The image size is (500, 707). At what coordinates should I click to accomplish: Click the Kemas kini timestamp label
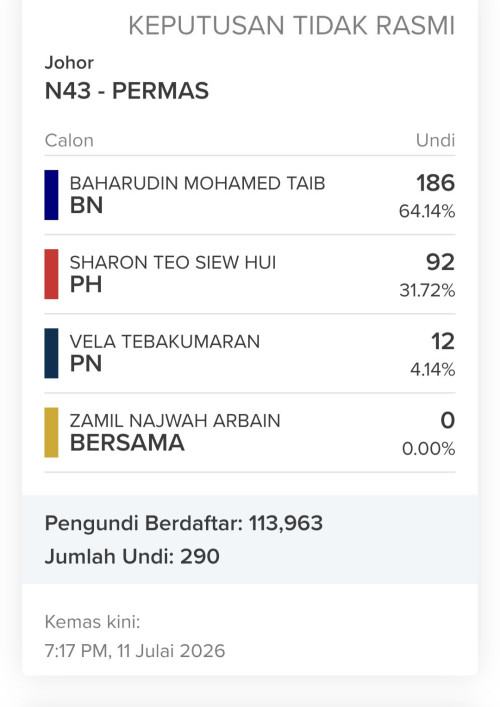coord(92,622)
